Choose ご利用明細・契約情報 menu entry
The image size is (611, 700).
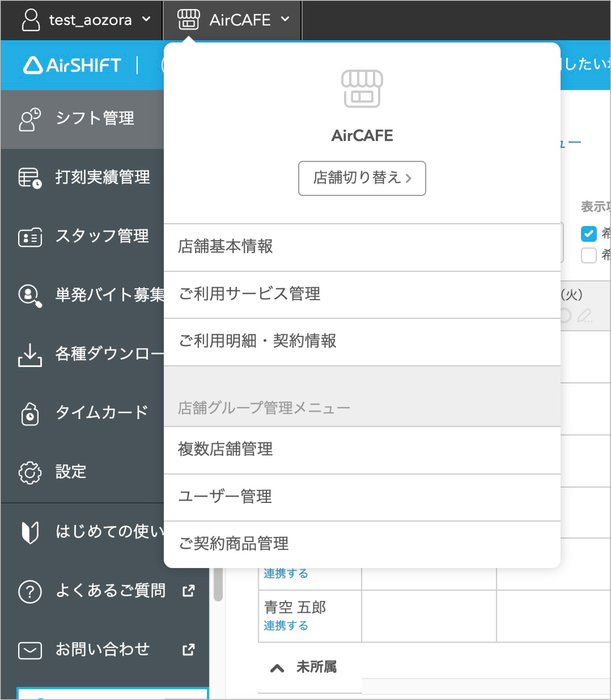pos(362,342)
